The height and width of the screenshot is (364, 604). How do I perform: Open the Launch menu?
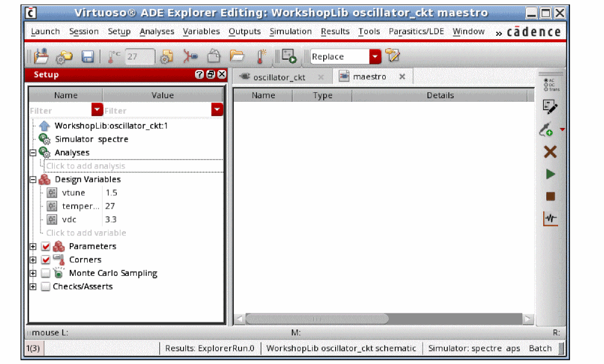[45, 31]
